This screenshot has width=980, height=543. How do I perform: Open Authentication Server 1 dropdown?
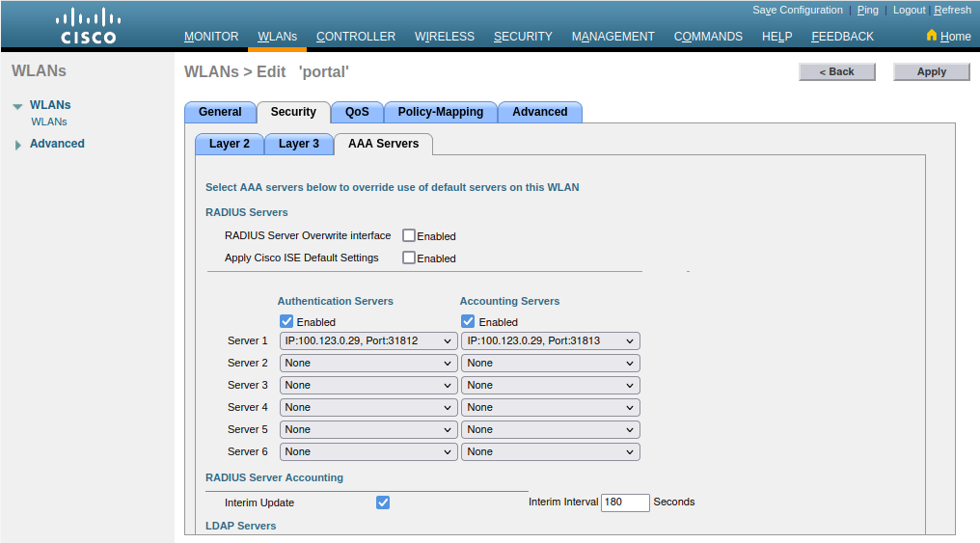click(x=368, y=340)
